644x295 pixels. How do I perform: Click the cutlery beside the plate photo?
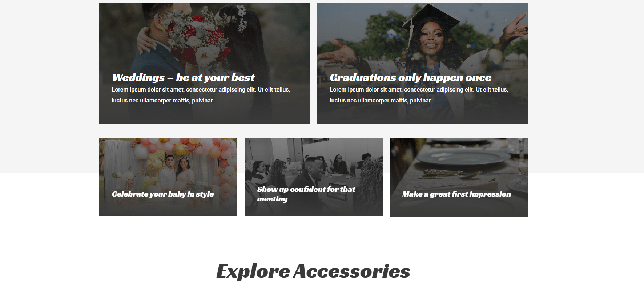pyautogui.click(x=451, y=174)
